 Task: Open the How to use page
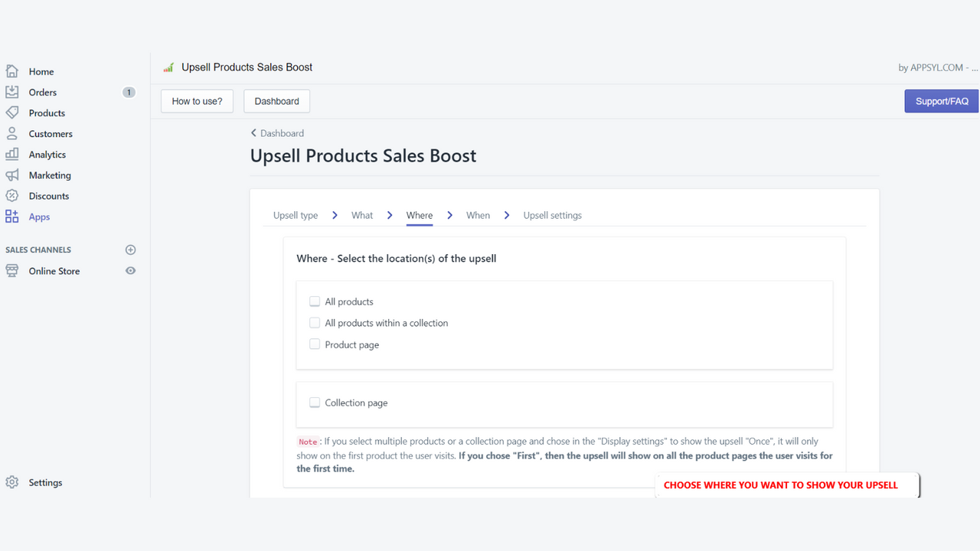197,100
